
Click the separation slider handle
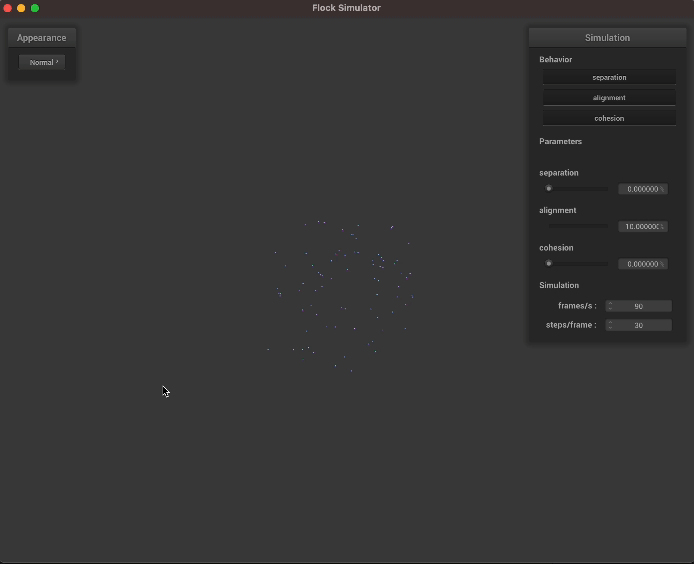[x=548, y=188]
